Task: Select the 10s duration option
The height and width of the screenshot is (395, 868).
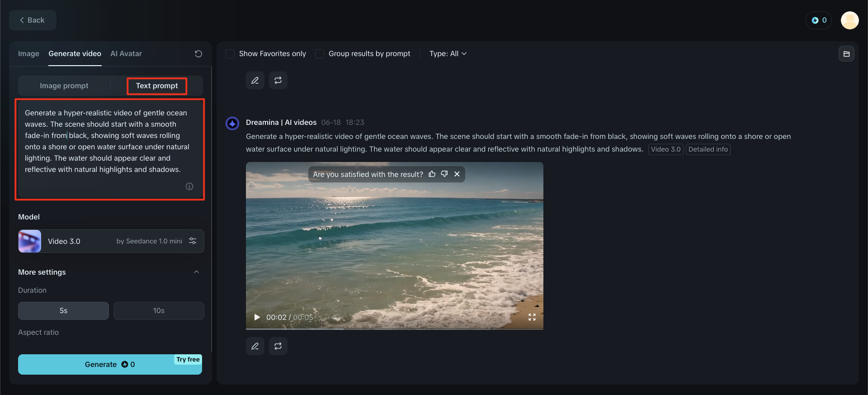Action: (x=158, y=311)
